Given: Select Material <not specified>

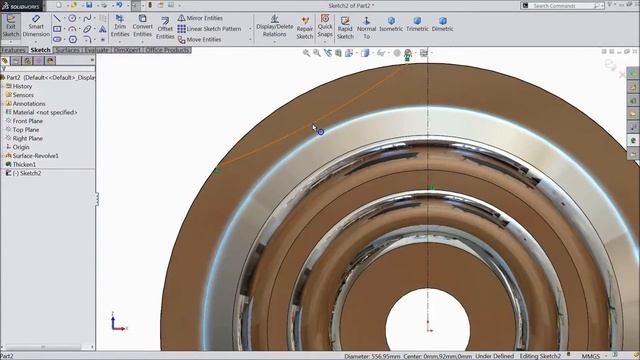Looking at the screenshot, I should click(x=41, y=112).
